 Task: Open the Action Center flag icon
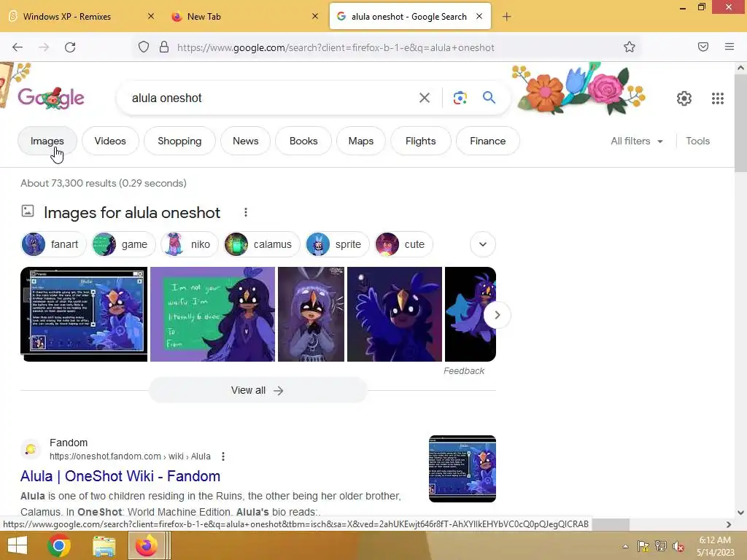(643, 546)
